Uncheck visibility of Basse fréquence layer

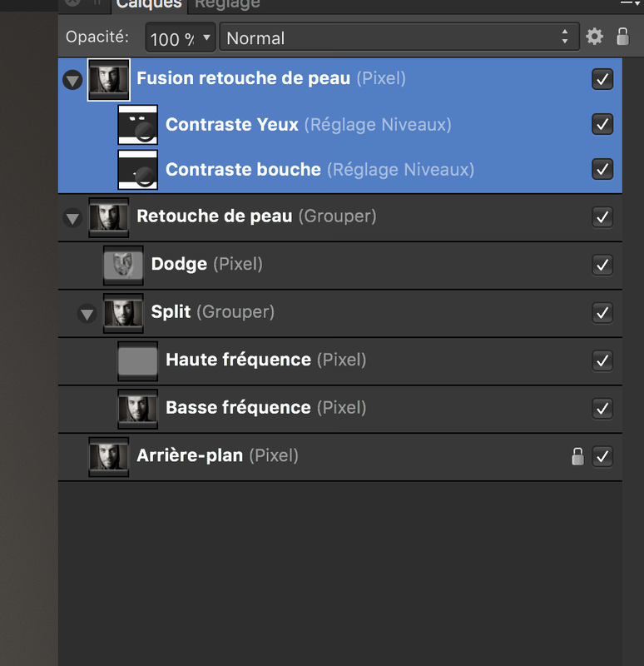point(602,409)
